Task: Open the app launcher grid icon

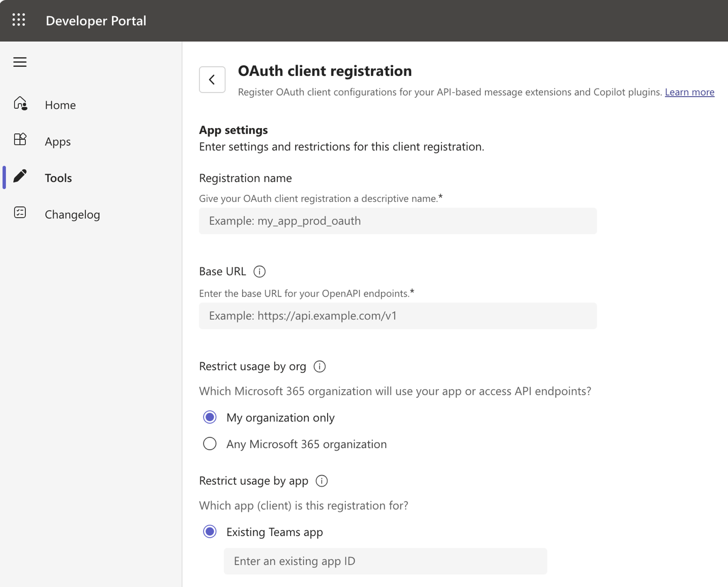Action: (19, 20)
